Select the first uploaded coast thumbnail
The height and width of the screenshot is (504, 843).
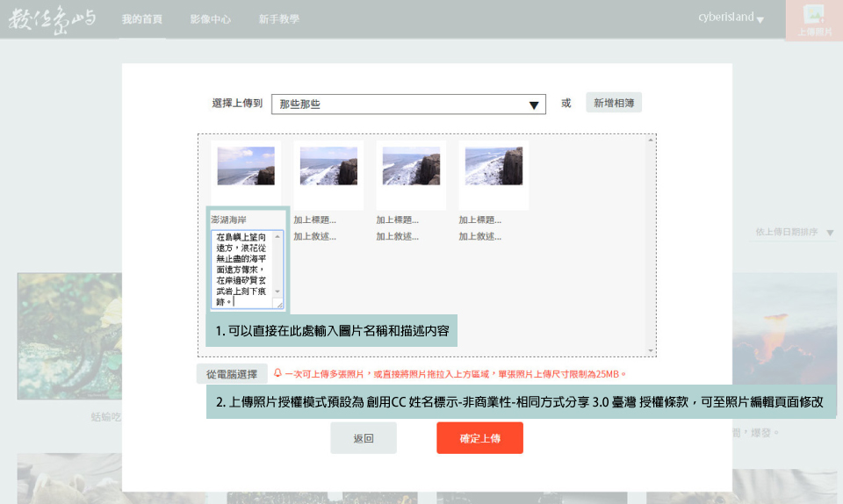(246, 166)
